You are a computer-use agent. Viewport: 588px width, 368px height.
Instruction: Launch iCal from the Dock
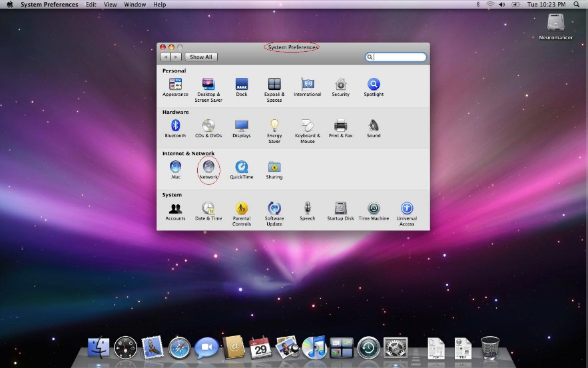[x=260, y=348]
